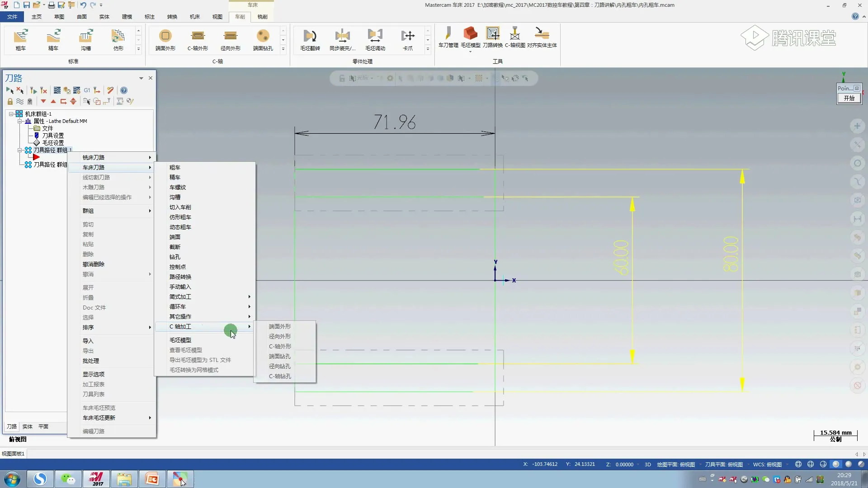Collapse the 机床群组-1 tree node
Screen dimensions: 868x488
pos(11,114)
